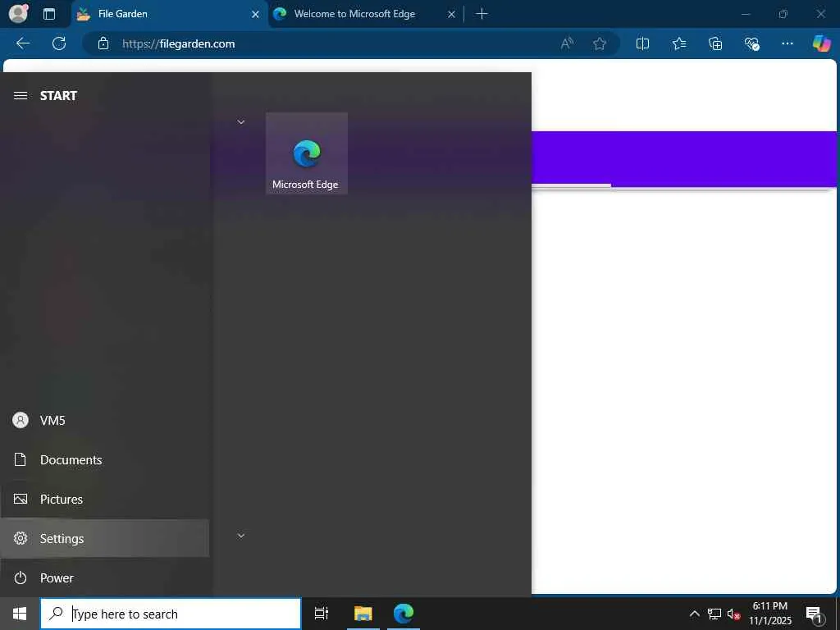Expand the Start menu hamburger
The image size is (840, 630).
pos(21,95)
